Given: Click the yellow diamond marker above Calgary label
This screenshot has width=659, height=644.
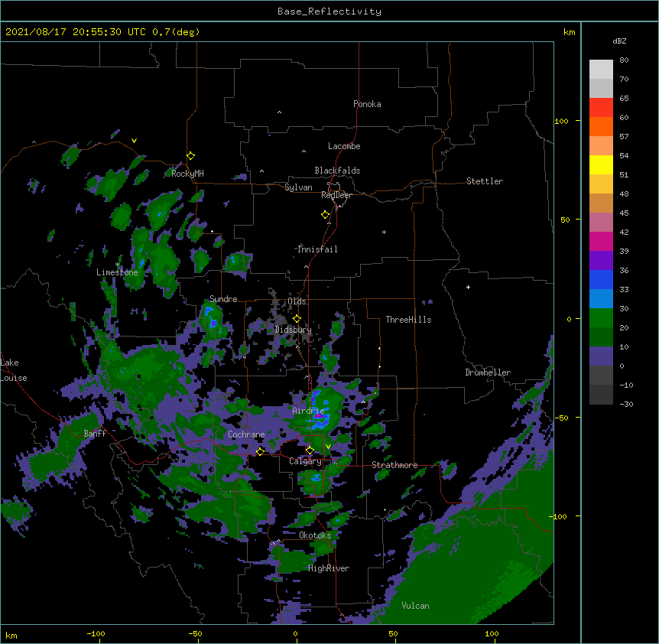Looking at the screenshot, I should (310, 450).
